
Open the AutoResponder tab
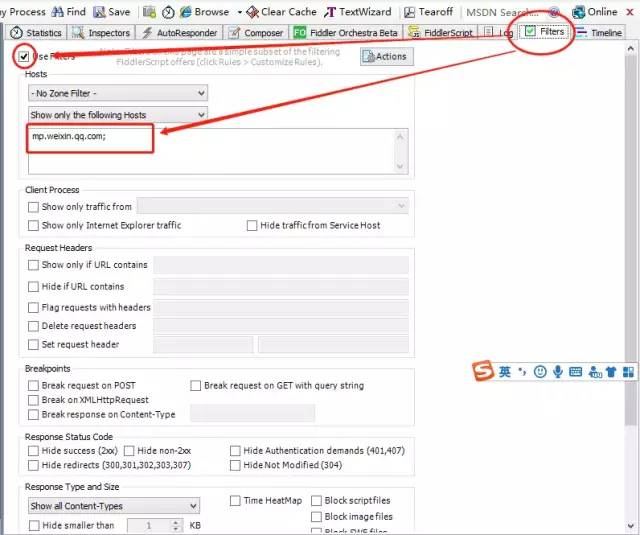[x=180, y=33]
